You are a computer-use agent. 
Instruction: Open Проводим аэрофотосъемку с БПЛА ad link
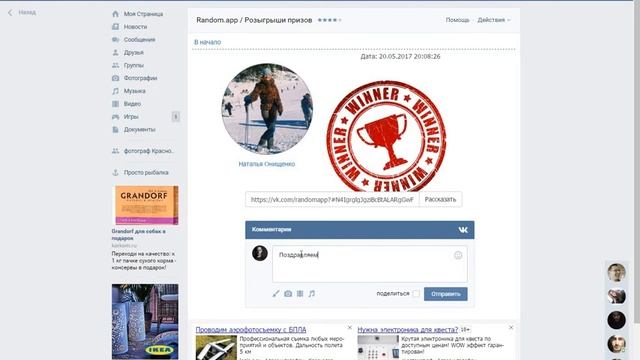[x=251, y=330]
